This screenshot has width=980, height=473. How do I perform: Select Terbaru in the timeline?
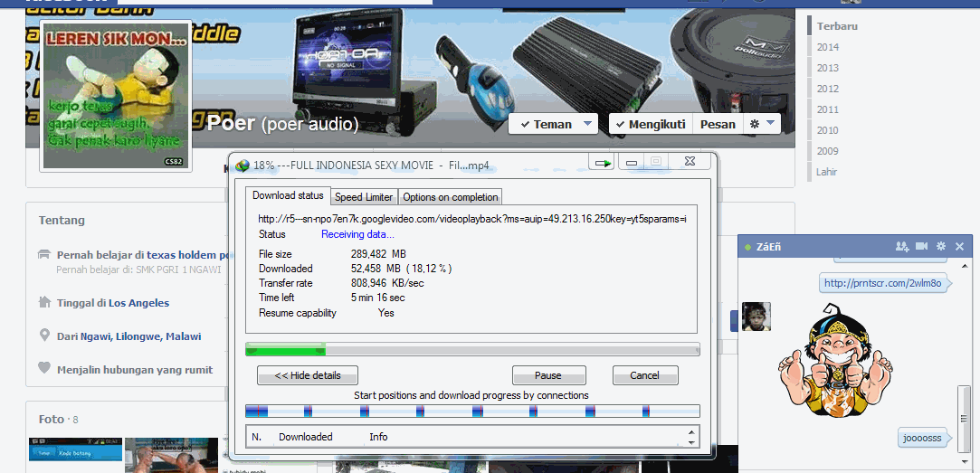coord(837,26)
